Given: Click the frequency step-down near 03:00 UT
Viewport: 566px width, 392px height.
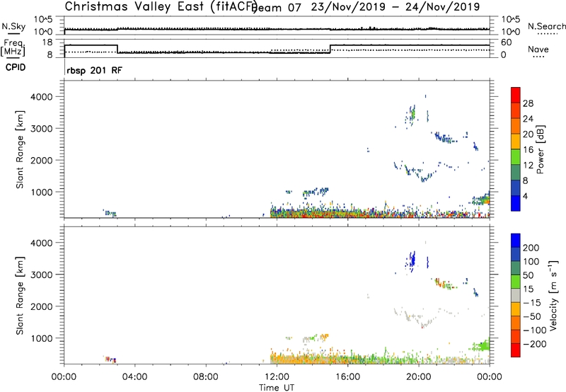Looking at the screenshot, I should pyautogui.click(x=117, y=49).
